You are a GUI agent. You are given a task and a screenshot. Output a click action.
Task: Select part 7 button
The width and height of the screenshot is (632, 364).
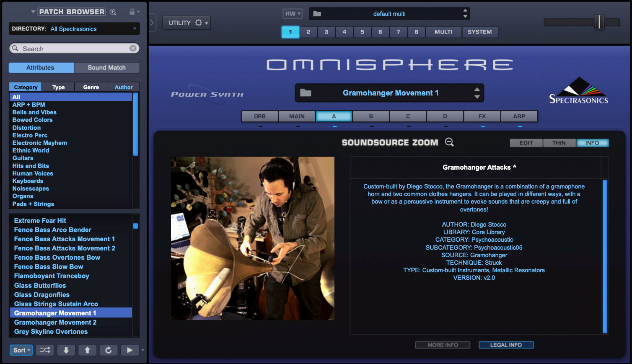click(x=399, y=32)
